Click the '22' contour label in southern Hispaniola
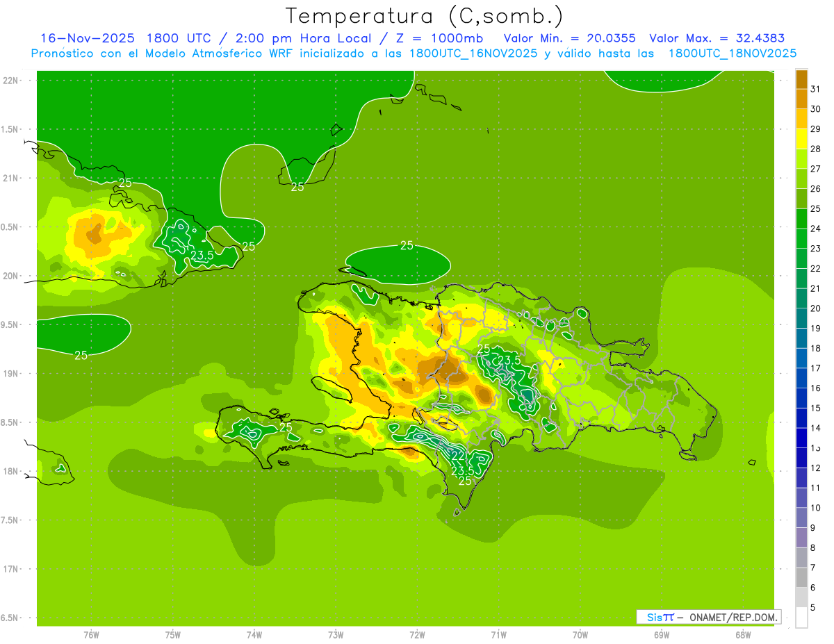The image size is (834, 644). 458,455
